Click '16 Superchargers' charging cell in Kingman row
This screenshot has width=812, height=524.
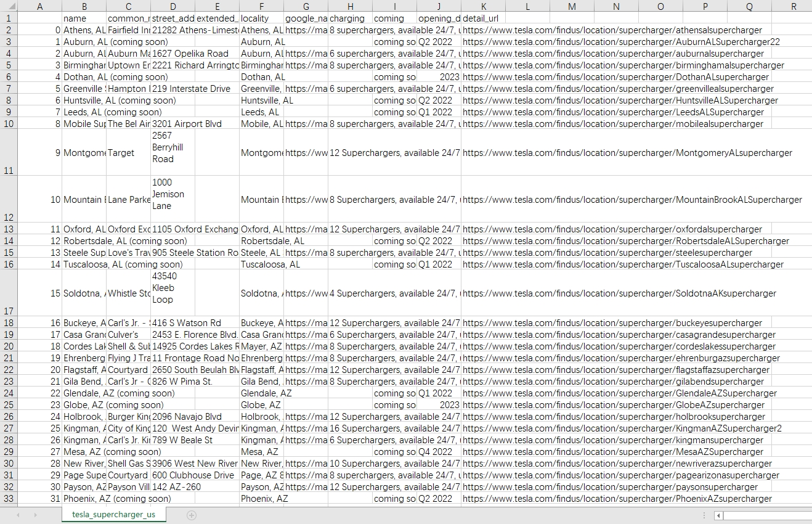click(x=394, y=428)
